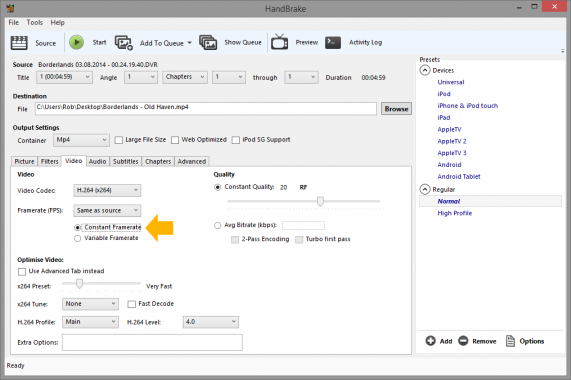Screen dimensions: 571x380
Task: Enable the Large File Size checkbox
Action: 119,140
